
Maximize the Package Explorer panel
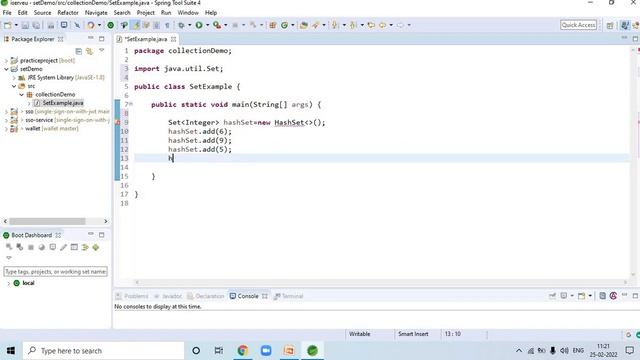(102, 39)
